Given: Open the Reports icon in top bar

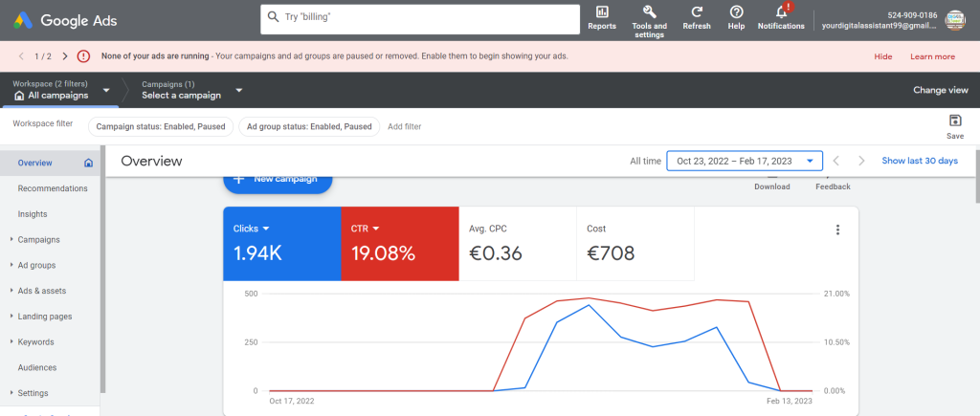Looking at the screenshot, I should pos(602,12).
